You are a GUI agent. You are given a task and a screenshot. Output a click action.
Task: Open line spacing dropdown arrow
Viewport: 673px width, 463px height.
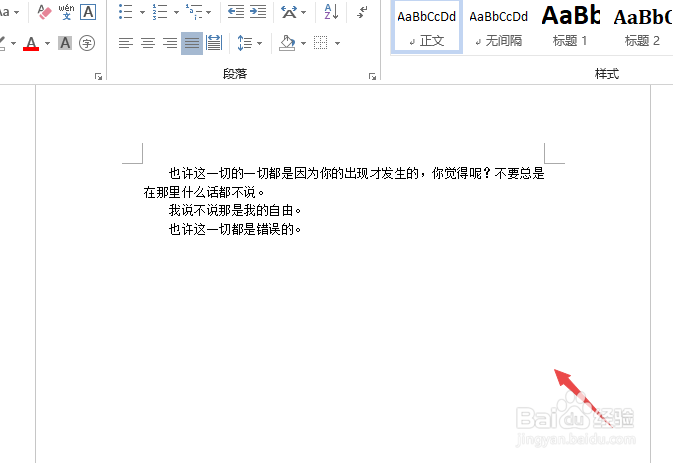coord(259,43)
